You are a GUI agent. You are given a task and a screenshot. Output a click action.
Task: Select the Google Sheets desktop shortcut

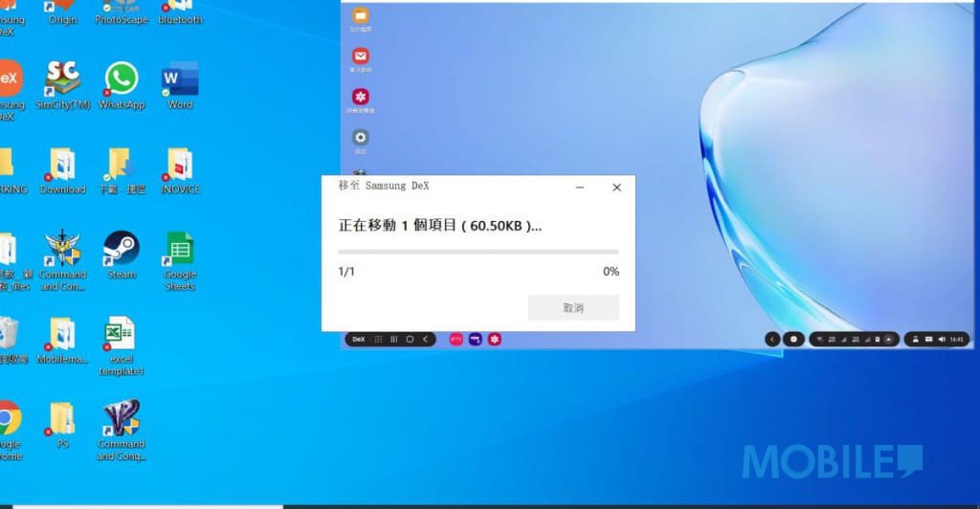click(180, 261)
